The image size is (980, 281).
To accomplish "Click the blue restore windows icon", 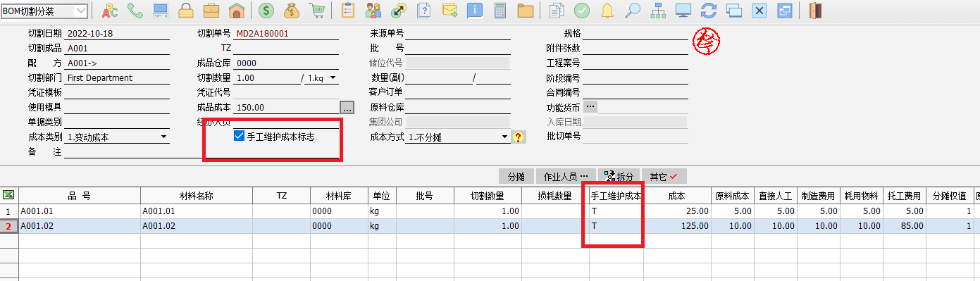I will [785, 11].
